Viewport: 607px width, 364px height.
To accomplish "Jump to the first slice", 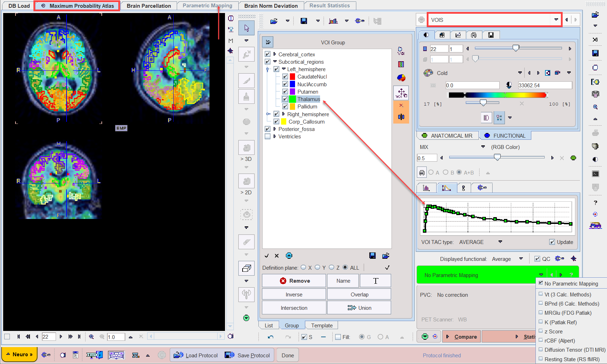I will 19,337.
